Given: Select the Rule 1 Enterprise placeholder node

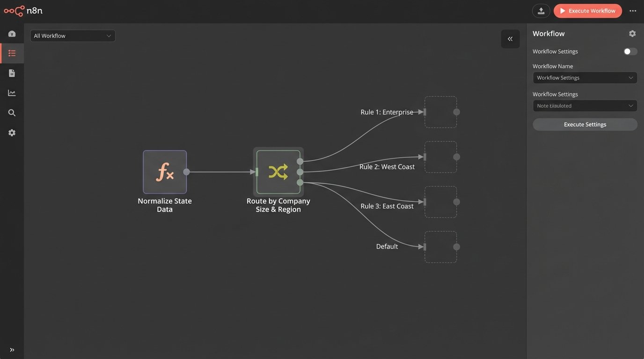Looking at the screenshot, I should tap(440, 111).
